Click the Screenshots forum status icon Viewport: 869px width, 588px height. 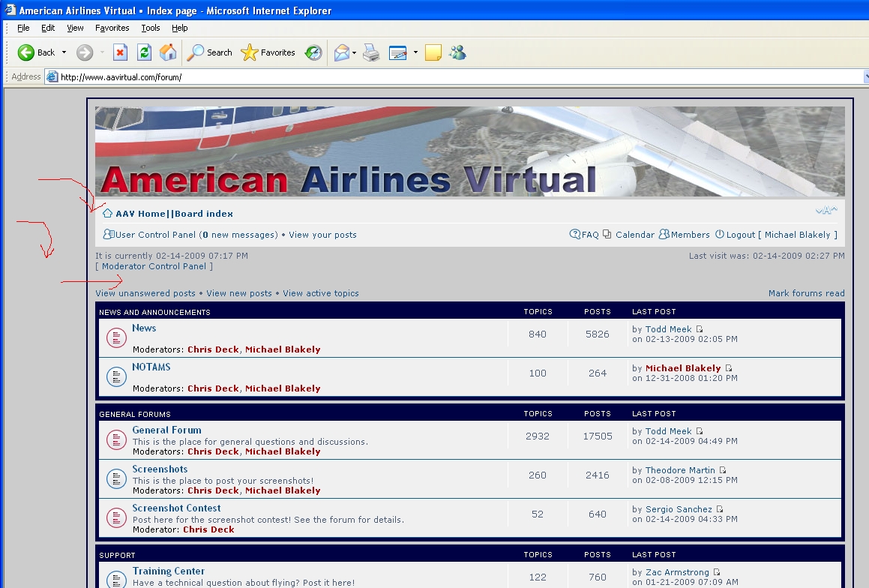(x=116, y=478)
